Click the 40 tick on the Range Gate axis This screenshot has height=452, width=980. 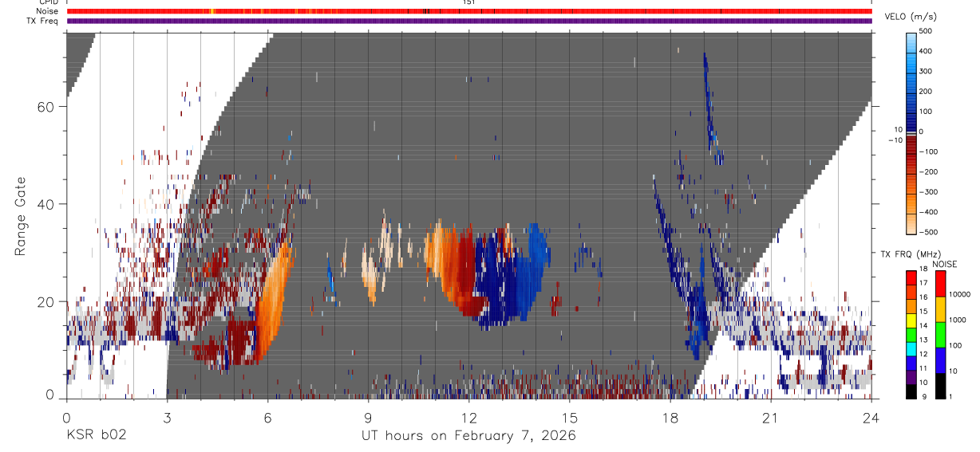pyautogui.click(x=46, y=204)
